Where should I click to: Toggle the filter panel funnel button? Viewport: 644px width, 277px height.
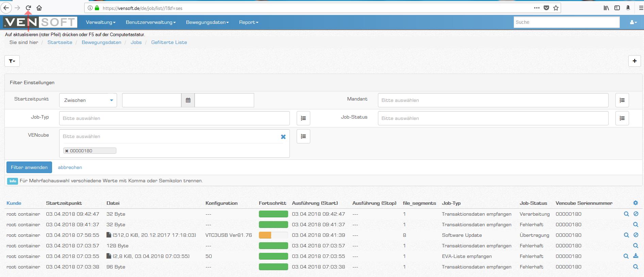12,61
